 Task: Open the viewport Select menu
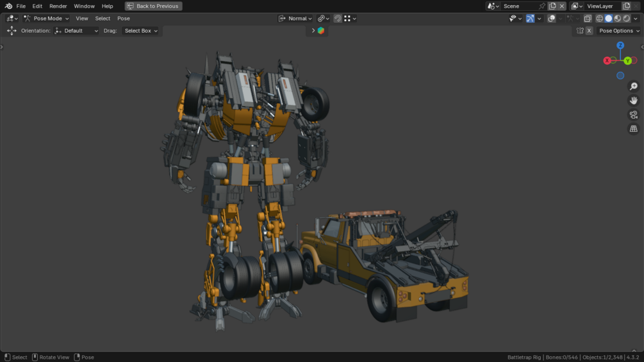103,19
